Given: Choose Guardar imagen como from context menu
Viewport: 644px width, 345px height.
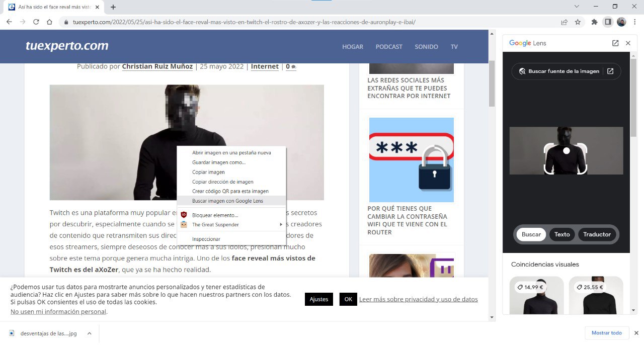Looking at the screenshot, I should click(219, 162).
